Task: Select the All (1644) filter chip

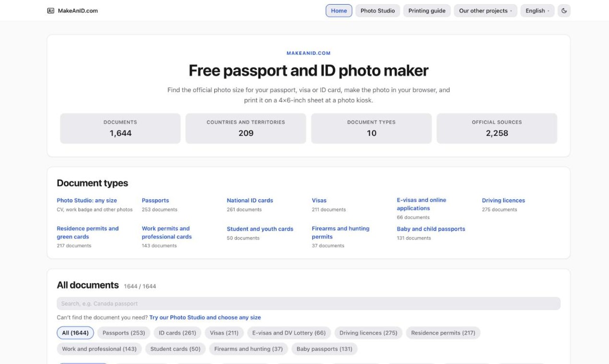Action: (x=75, y=333)
